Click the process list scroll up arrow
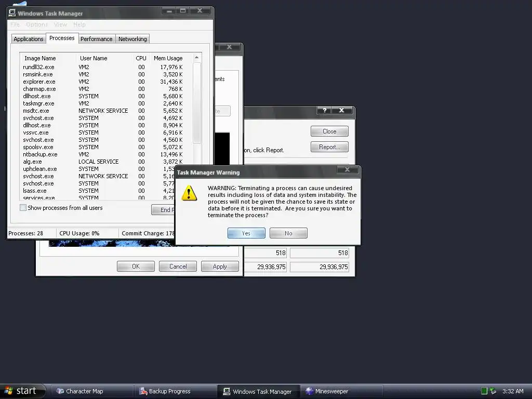The width and height of the screenshot is (532, 399). [x=197, y=58]
